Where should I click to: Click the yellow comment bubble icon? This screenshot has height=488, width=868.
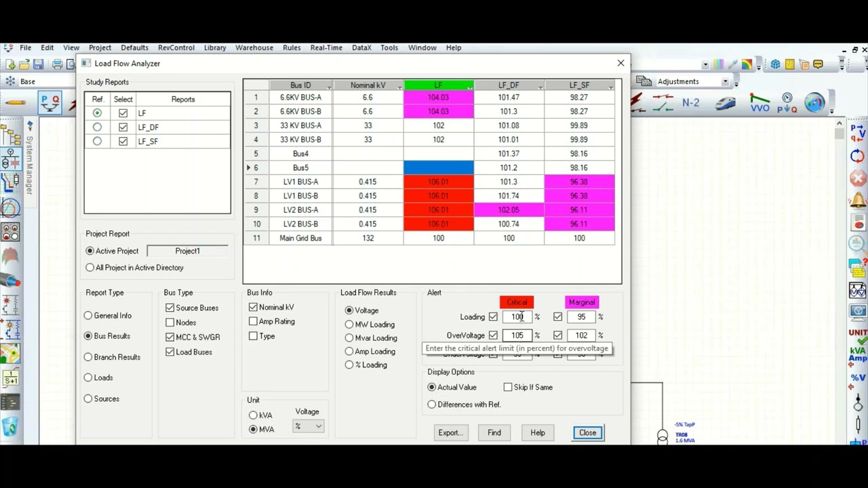pos(818,64)
